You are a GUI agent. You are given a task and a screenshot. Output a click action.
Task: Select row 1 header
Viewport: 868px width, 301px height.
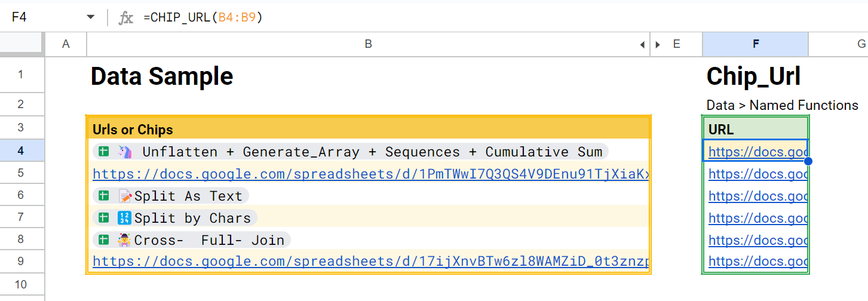(x=22, y=75)
